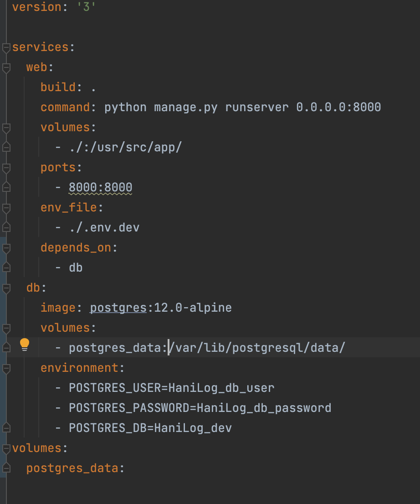Screen dimensions: 420x504
Task: Fold the depends_on block
Action: 6,248
